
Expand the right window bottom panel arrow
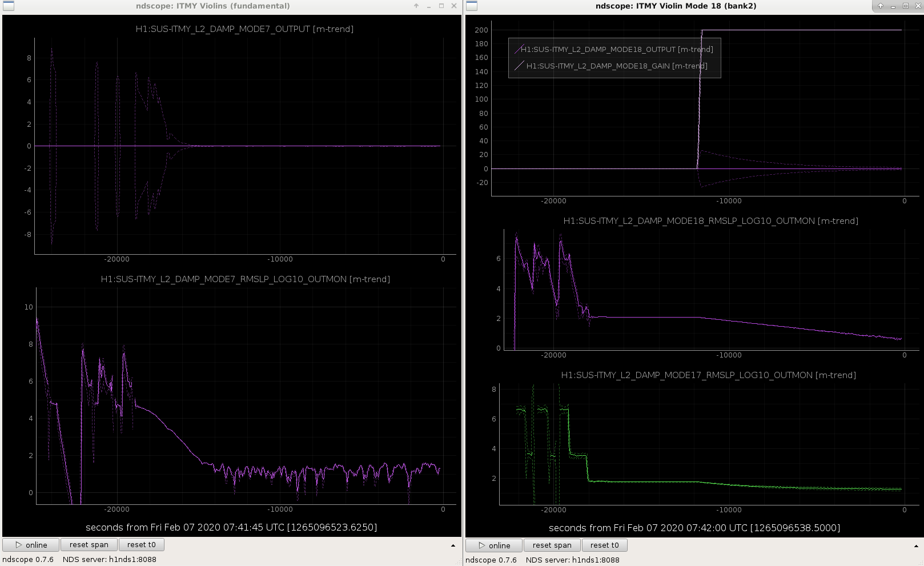pyautogui.click(x=917, y=546)
